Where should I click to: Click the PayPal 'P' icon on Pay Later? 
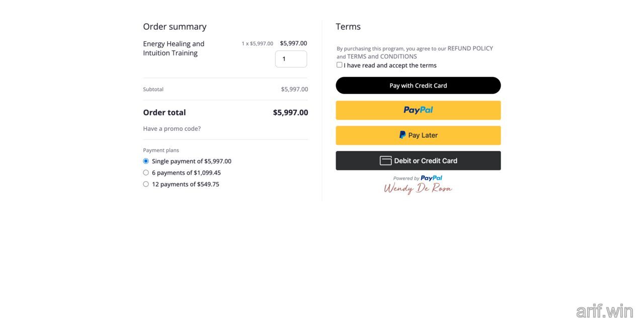pos(402,134)
